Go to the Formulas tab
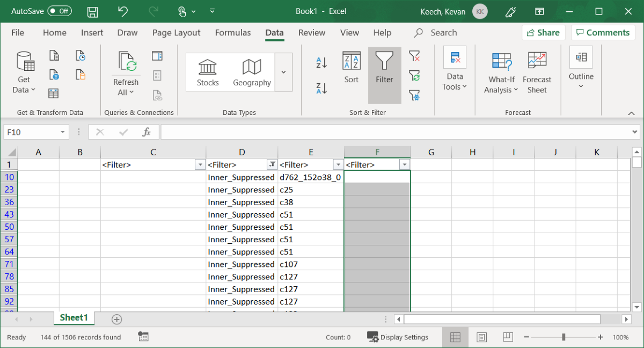Viewport: 644px width, 348px height. coord(233,33)
